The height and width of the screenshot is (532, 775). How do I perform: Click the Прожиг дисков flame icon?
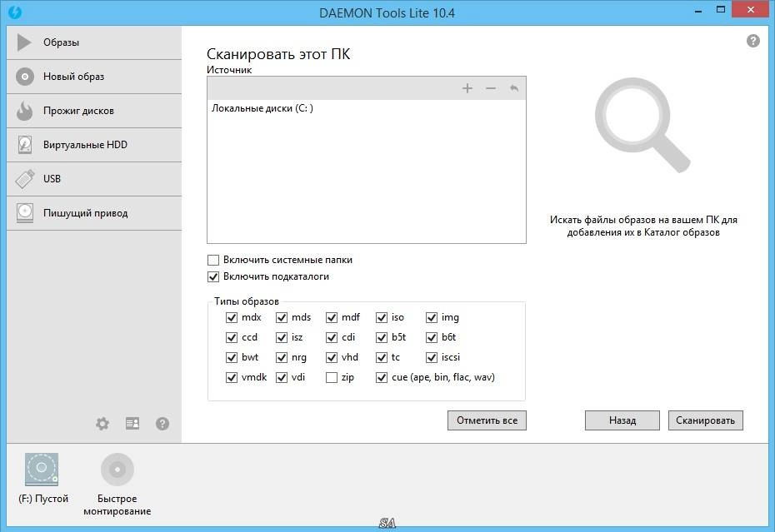pyautogui.click(x=24, y=111)
